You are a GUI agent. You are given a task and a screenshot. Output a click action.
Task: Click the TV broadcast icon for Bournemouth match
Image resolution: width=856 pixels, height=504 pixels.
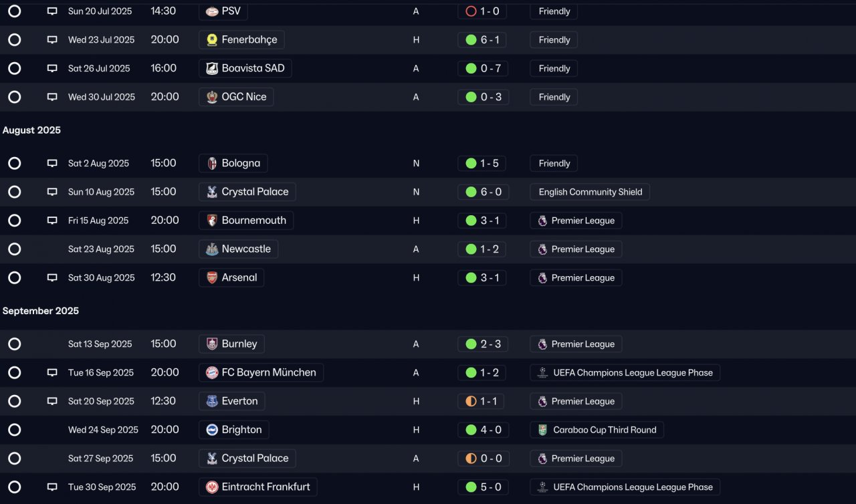[52, 221]
